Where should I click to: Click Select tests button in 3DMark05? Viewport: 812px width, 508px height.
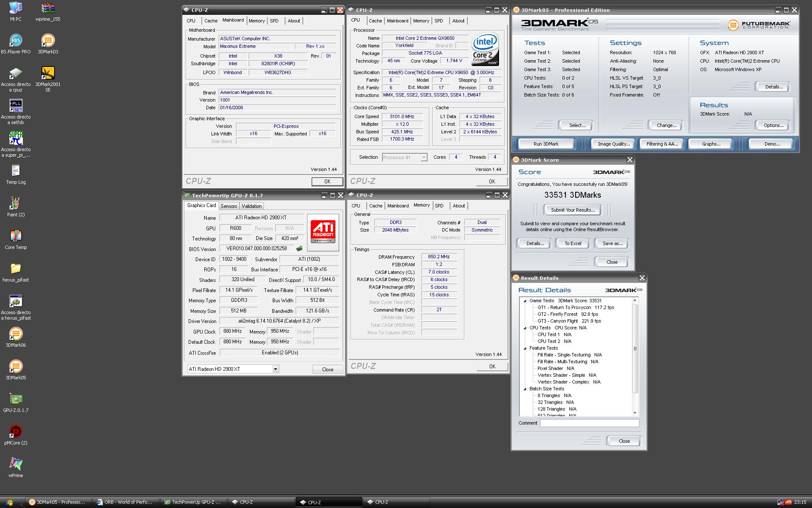[x=577, y=125]
